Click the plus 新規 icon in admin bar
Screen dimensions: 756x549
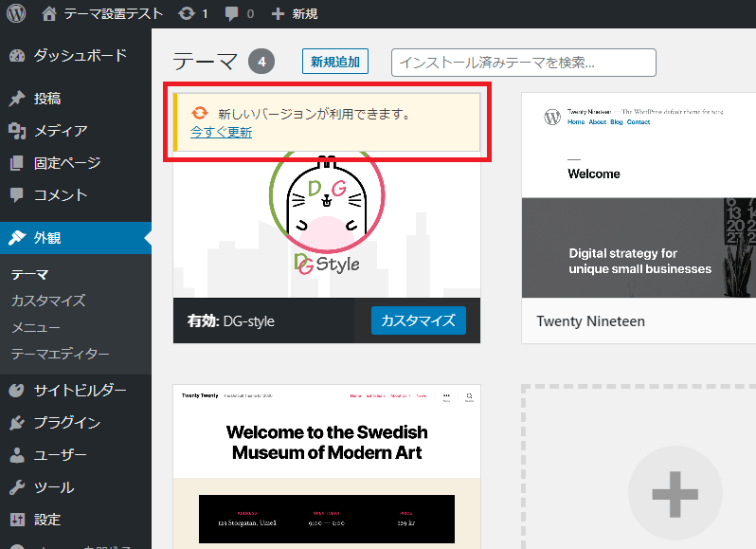(x=278, y=14)
